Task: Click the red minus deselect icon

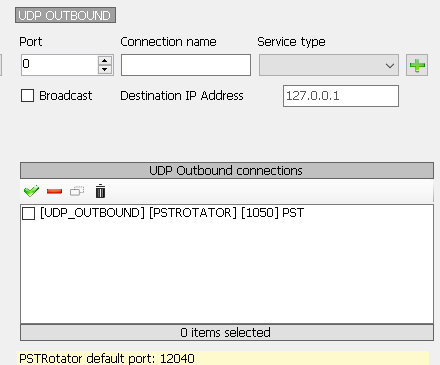Action: point(54,191)
